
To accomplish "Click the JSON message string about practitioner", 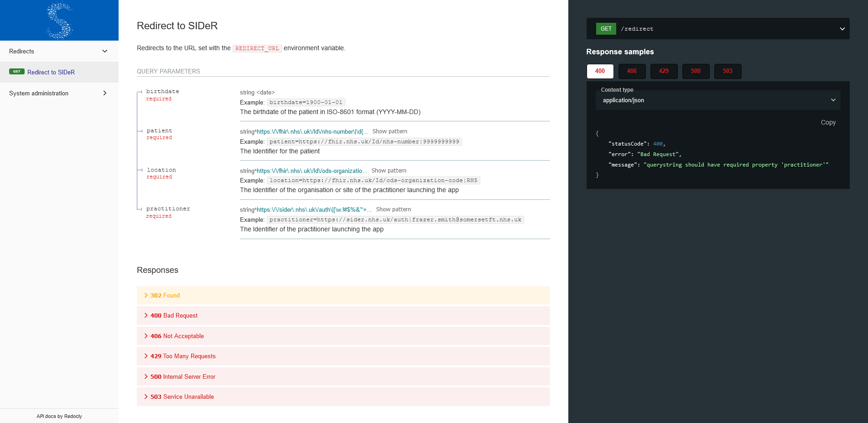I will [x=736, y=165].
